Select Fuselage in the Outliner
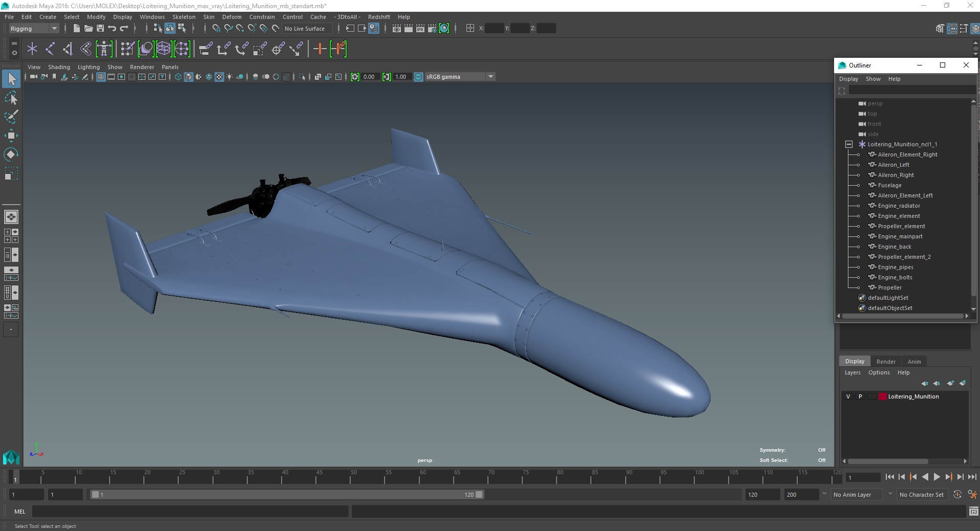 pos(889,185)
